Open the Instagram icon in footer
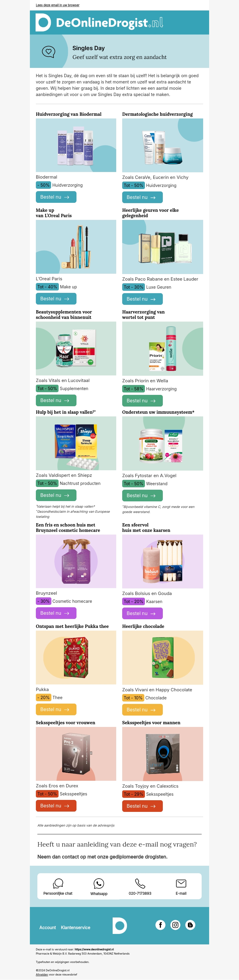Image resolution: width=239 pixels, height=980 pixels. click(175, 925)
